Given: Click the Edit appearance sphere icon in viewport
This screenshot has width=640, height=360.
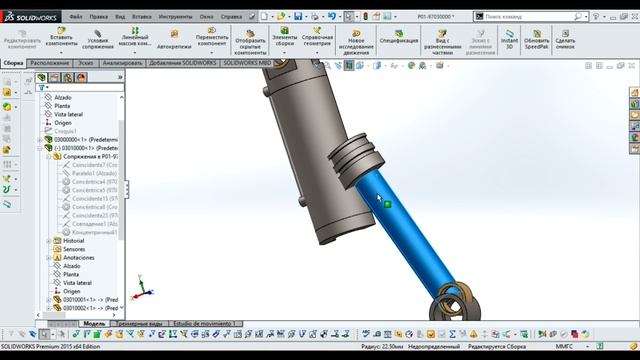Looking at the screenshot, I should 411,65.
